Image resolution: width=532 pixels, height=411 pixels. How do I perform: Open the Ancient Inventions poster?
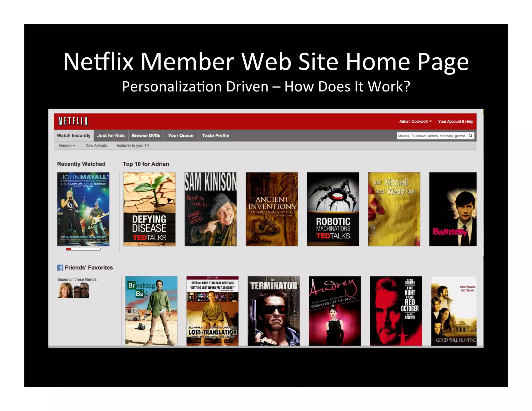272,209
